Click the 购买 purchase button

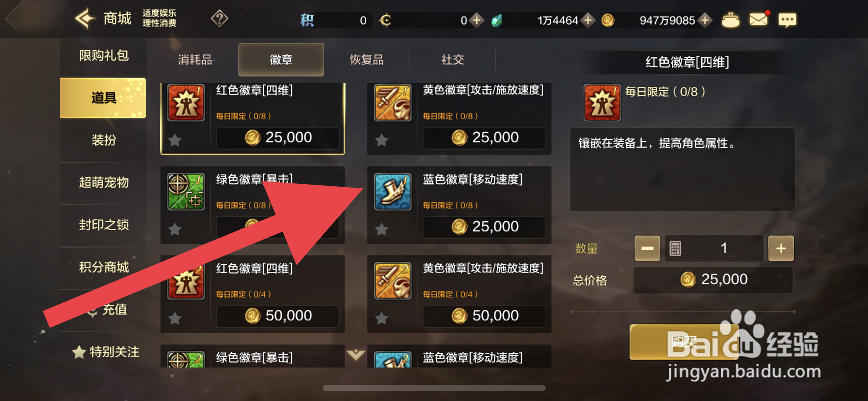pos(683,342)
